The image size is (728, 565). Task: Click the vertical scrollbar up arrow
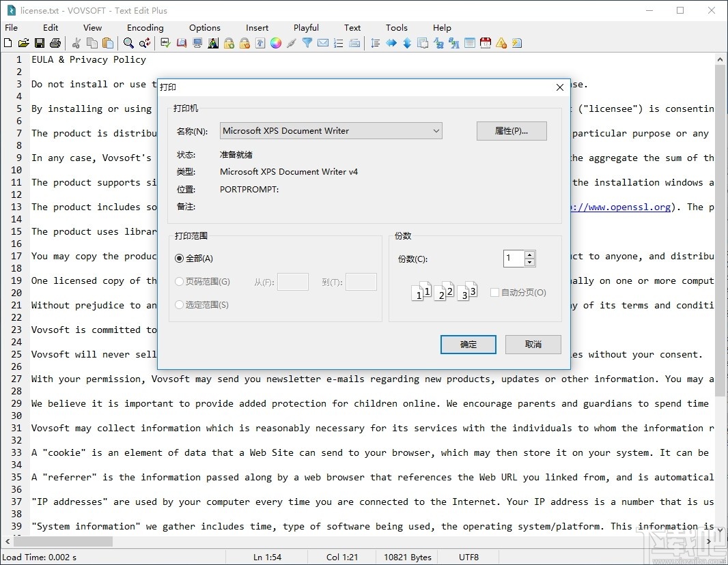pos(720,59)
